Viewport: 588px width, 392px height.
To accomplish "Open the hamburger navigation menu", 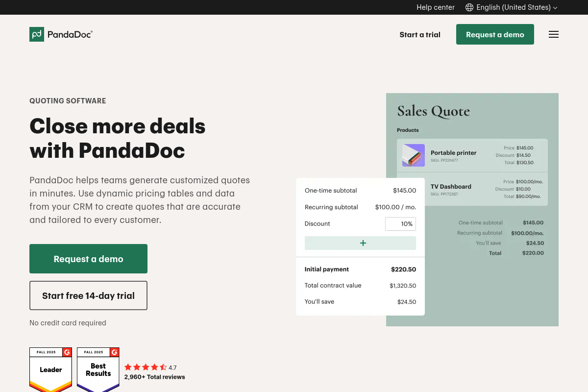I will click(554, 34).
